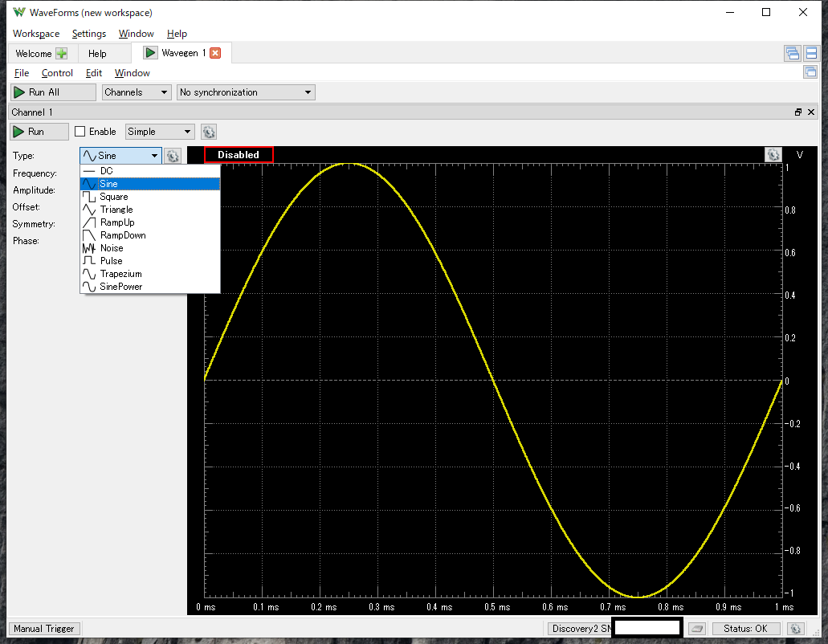Click the green play icon on Wavegen tab
Screen dimensions: 828x644
click(150, 53)
